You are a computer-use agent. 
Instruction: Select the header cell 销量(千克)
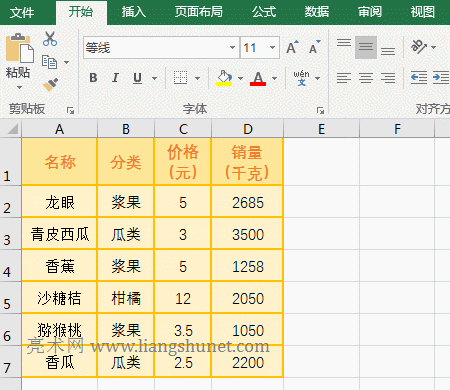coord(247,161)
